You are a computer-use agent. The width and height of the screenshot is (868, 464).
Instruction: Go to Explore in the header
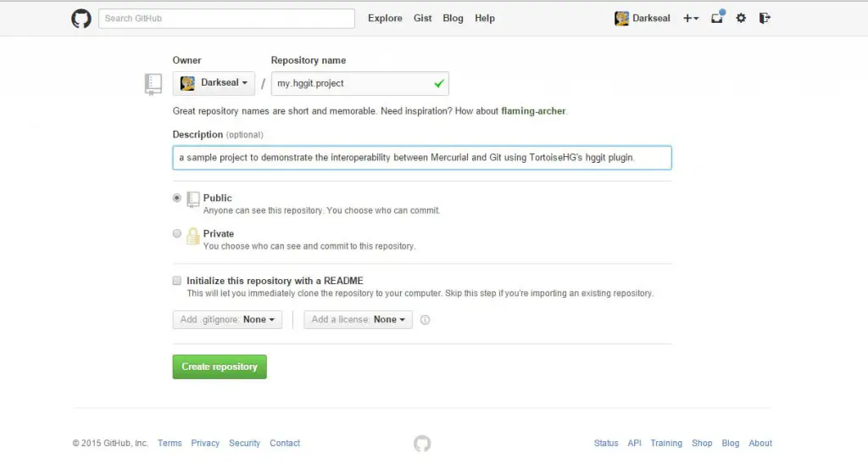pyautogui.click(x=385, y=19)
